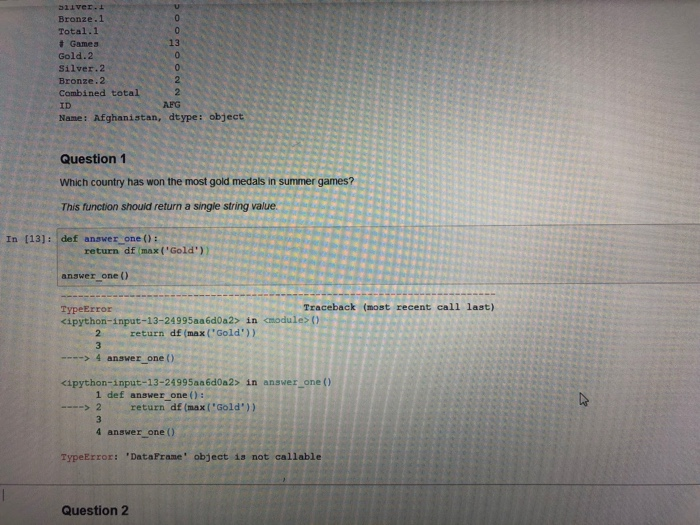
Task: Click the '----> 2 return df(max('Gold'))' traceback line
Action: coord(158,407)
